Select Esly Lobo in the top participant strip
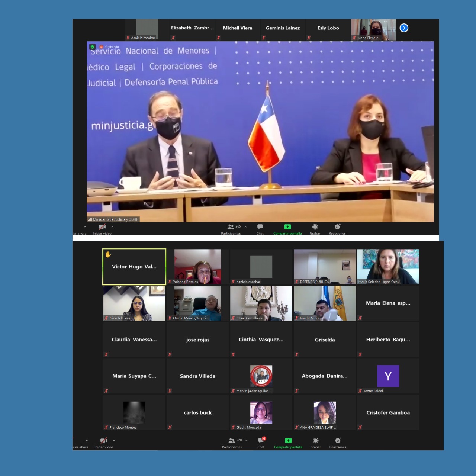This screenshot has height=476, width=476. tap(328, 28)
